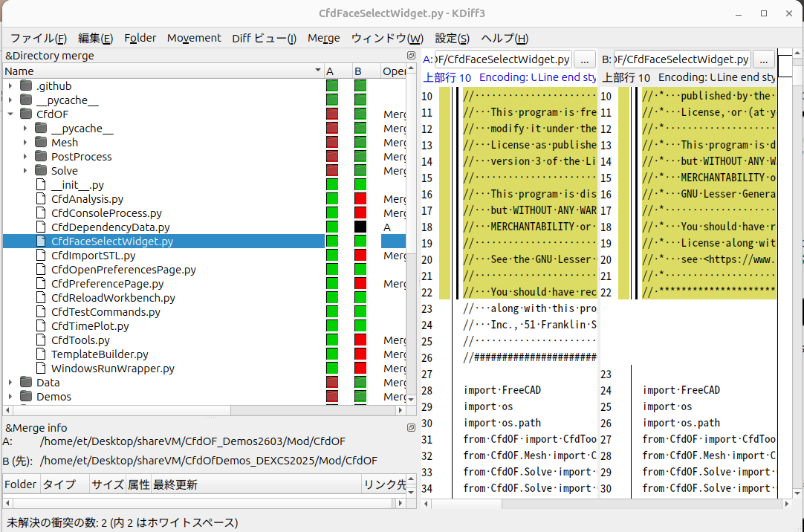Click the .github folder icon
Image resolution: width=804 pixels, height=532 pixels.
tap(26, 86)
